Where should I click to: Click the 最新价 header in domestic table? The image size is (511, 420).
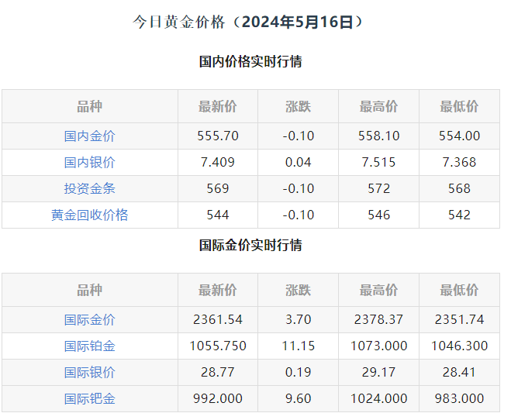tap(218, 106)
